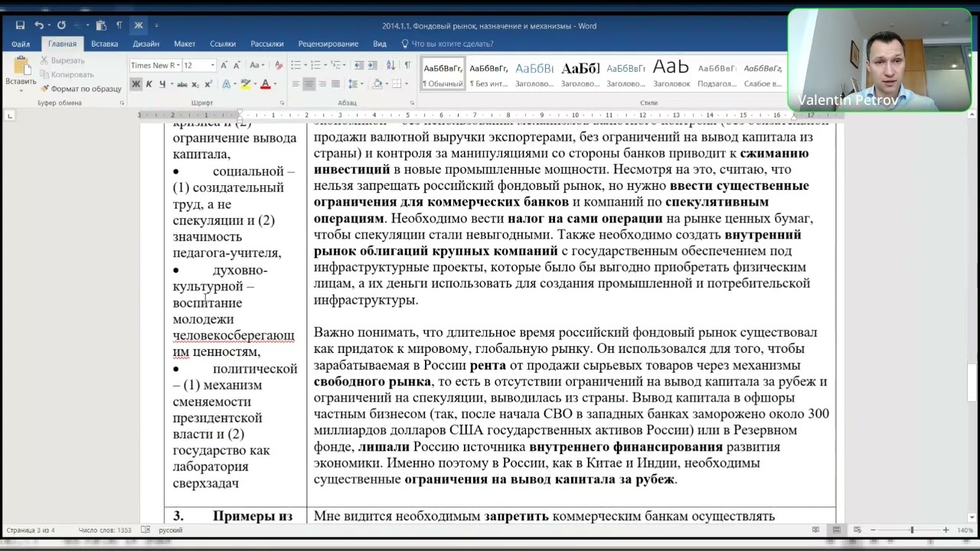980x551 pixels.
Task: Toggle underline Ч formatting
Action: 162,84
